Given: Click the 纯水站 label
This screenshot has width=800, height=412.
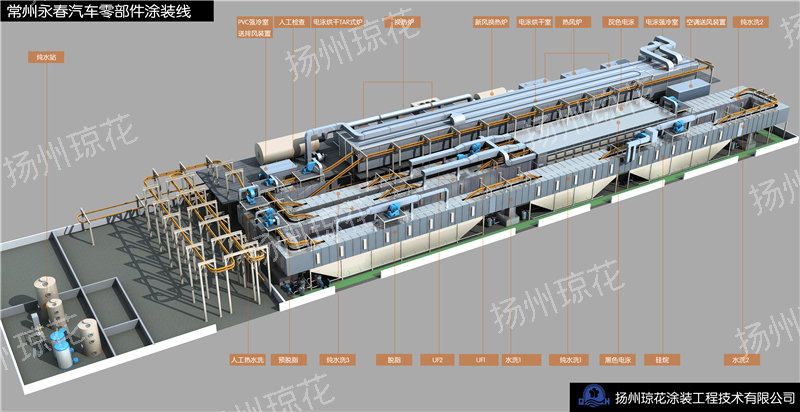Looking at the screenshot, I should point(46,58).
